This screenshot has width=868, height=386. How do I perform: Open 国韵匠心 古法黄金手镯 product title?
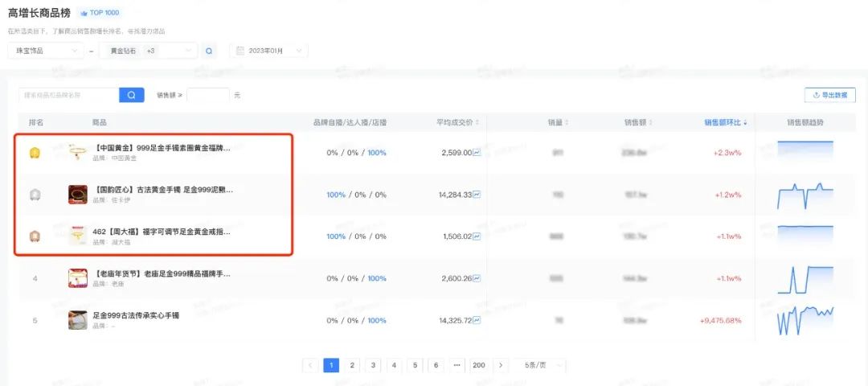(x=162, y=190)
